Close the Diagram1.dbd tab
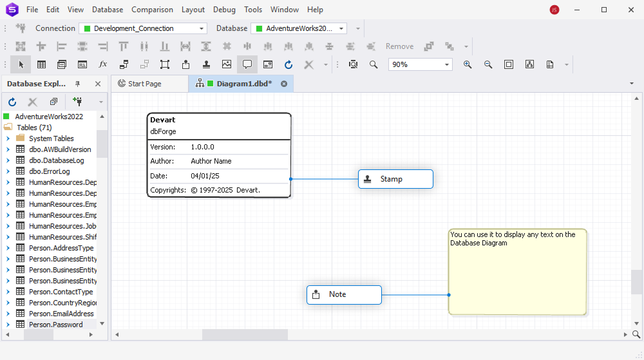Viewport: 644px width, 360px height. 284,84
